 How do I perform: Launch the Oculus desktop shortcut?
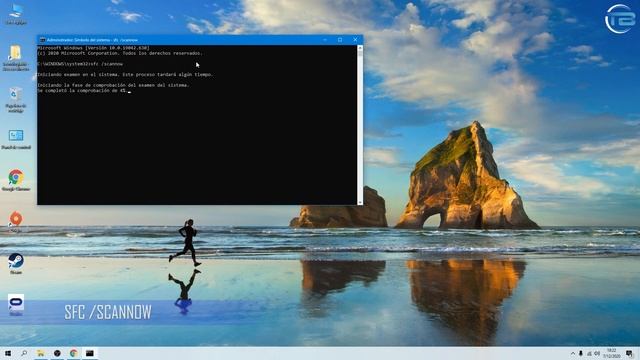coord(16,305)
